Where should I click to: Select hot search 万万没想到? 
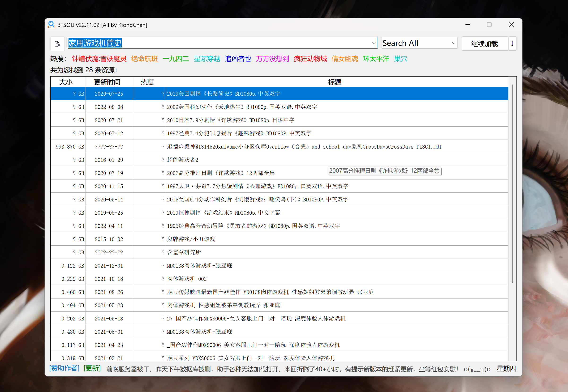[272, 59]
